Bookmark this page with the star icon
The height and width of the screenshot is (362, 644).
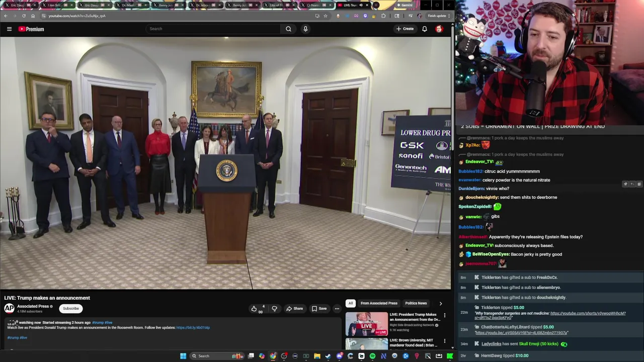pos(325,16)
